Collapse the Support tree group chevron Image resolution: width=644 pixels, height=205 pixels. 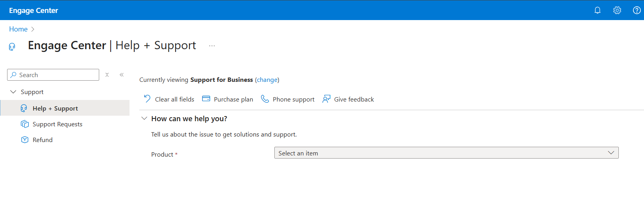point(13,92)
